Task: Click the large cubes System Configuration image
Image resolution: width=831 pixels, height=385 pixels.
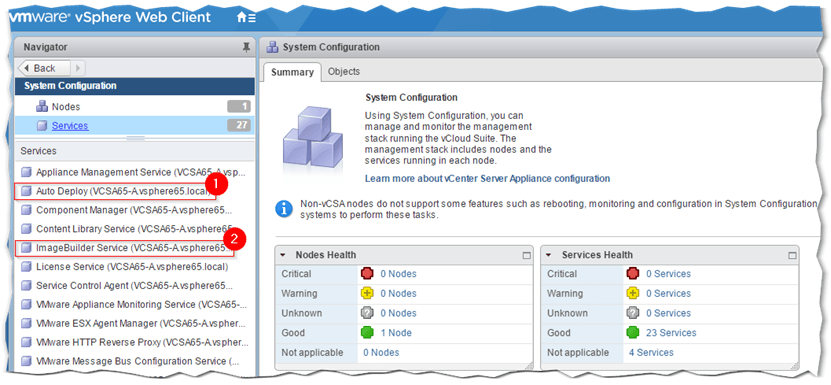Action: click(313, 138)
